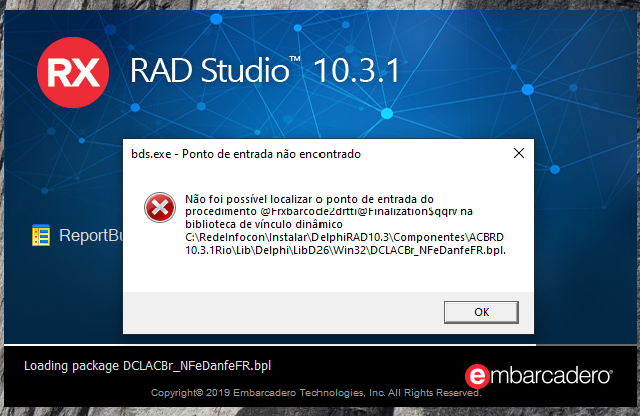Click the RAD Studio title text
642x418 pixels.
[210, 70]
